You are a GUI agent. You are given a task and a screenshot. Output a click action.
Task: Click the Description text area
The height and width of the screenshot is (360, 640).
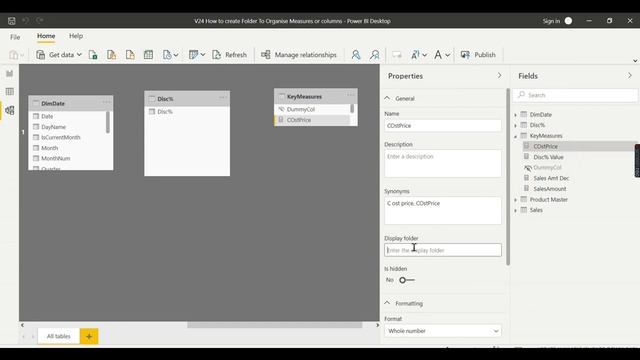coord(442,163)
